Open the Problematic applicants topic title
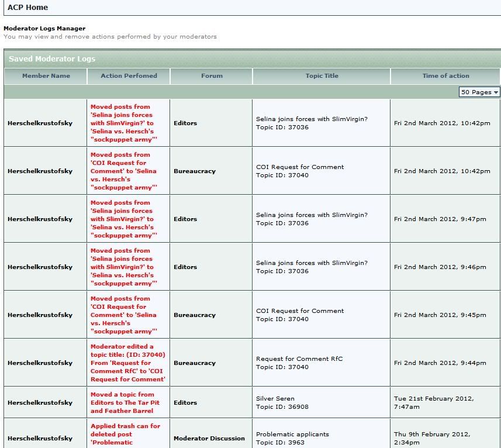The width and height of the screenshot is (501, 448). click(292, 435)
